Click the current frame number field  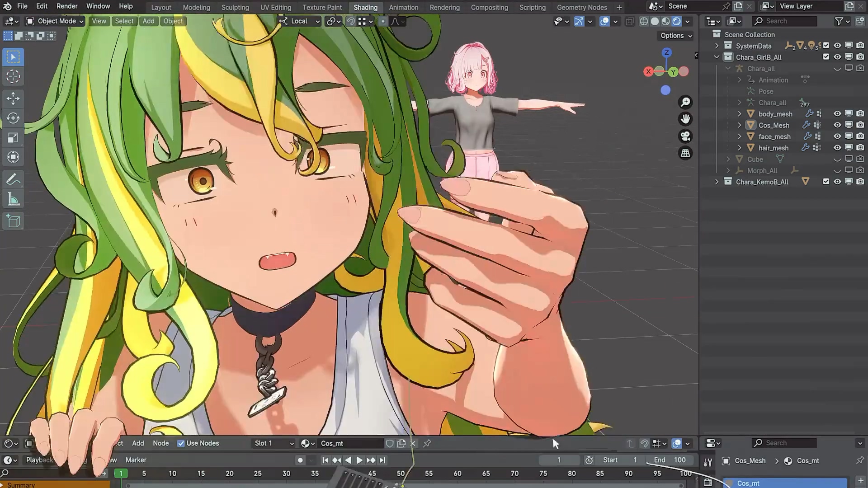click(x=559, y=460)
